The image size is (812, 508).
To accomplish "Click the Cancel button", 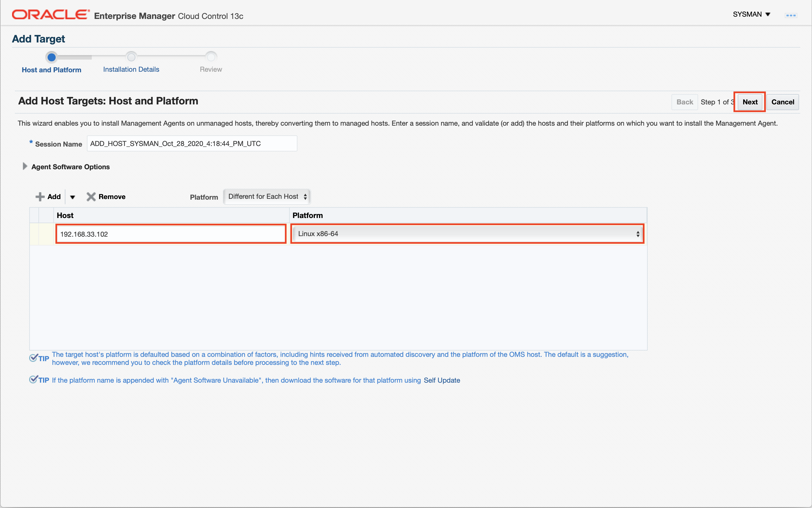I will [x=782, y=102].
